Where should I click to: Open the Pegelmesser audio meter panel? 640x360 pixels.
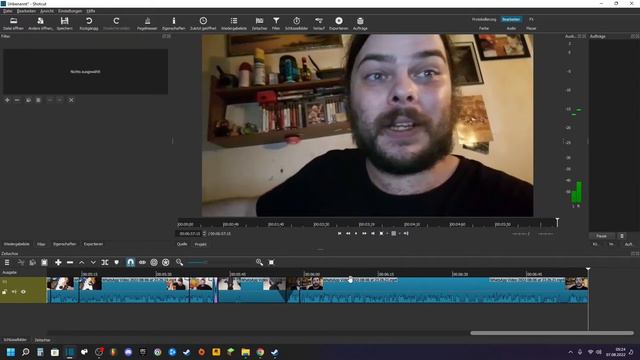coord(147,23)
